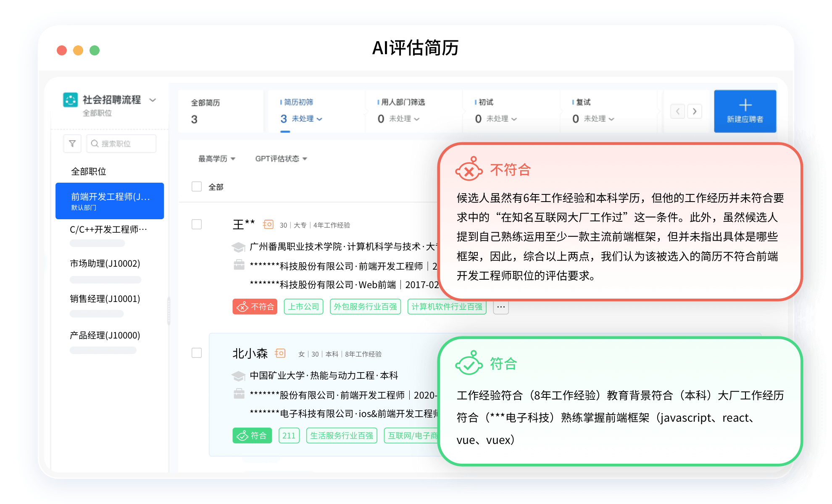Click resume icon next to 北小森
The image size is (832, 504).
[280, 354]
